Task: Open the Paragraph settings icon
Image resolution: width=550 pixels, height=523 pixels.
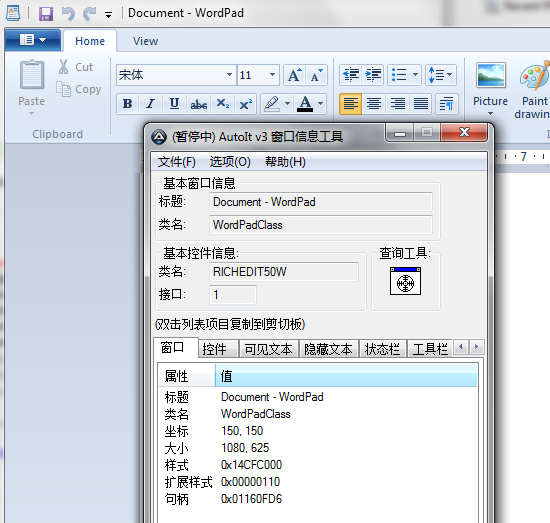Action: click(447, 103)
